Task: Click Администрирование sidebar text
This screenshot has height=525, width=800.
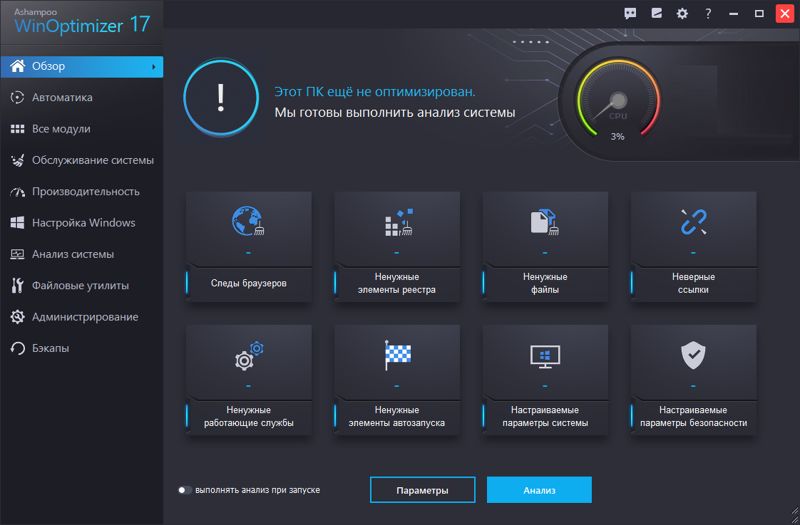Action: (85, 317)
